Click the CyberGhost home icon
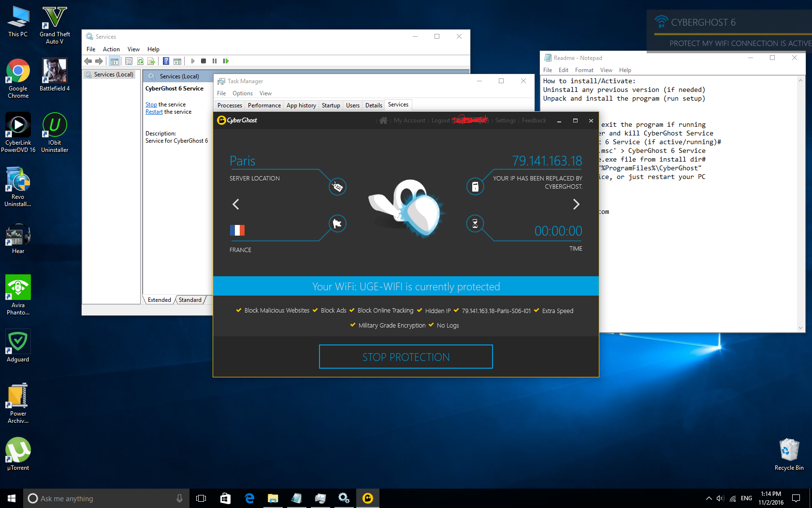This screenshot has width=812, height=508. [383, 120]
